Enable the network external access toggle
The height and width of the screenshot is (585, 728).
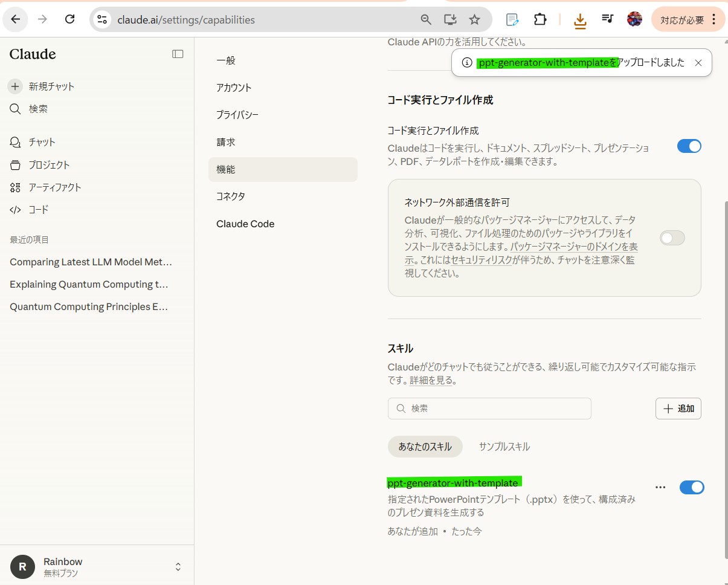672,238
